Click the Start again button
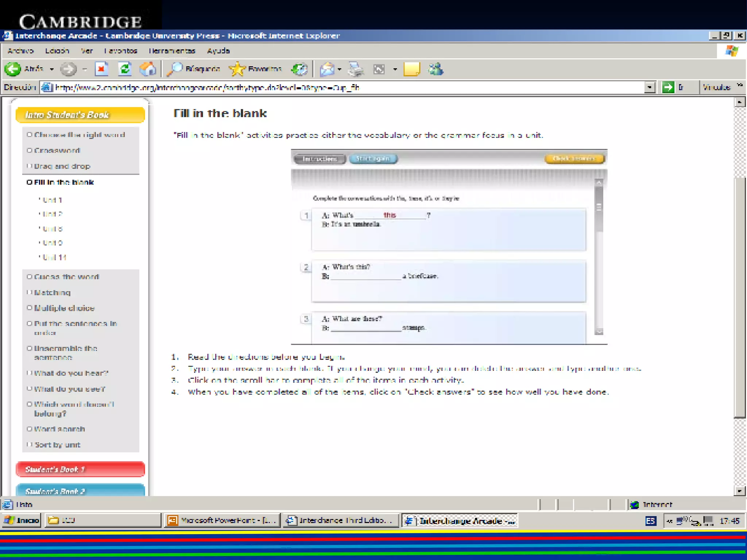 373,159
